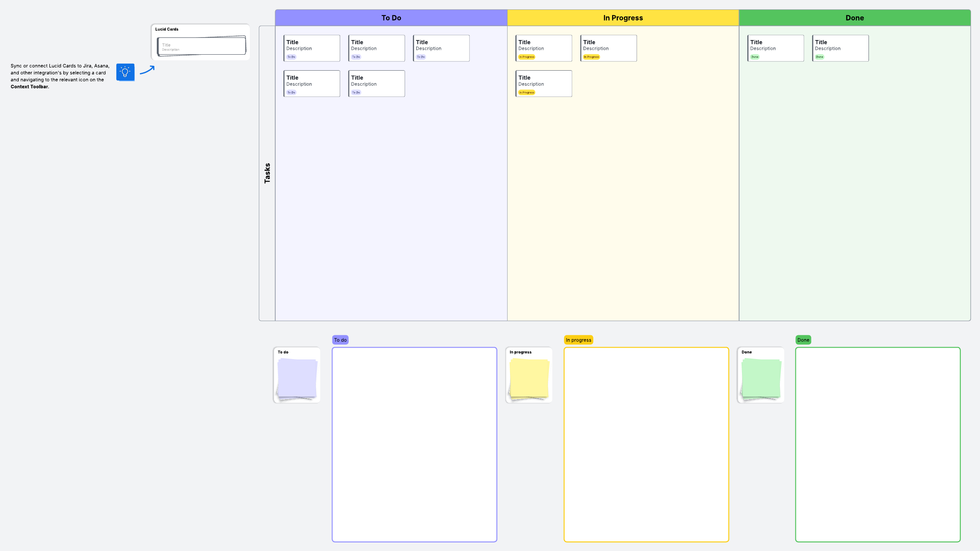Select the yellow In progress sticky note stack
This screenshot has width=980, height=551.
pos(529,378)
